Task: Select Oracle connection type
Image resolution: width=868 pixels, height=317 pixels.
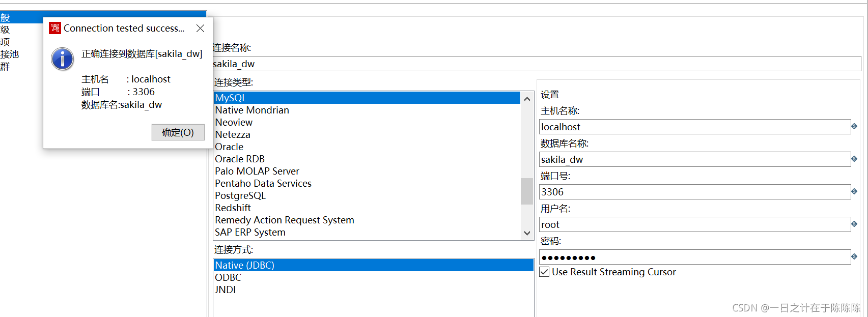Action: tap(367, 147)
